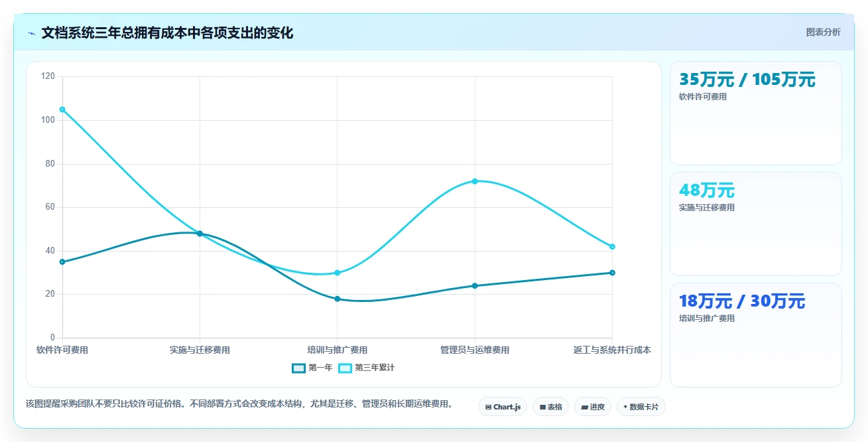The image size is (868, 442).
Task: Click the 第三年累计 data point at 105
Action: click(x=62, y=110)
